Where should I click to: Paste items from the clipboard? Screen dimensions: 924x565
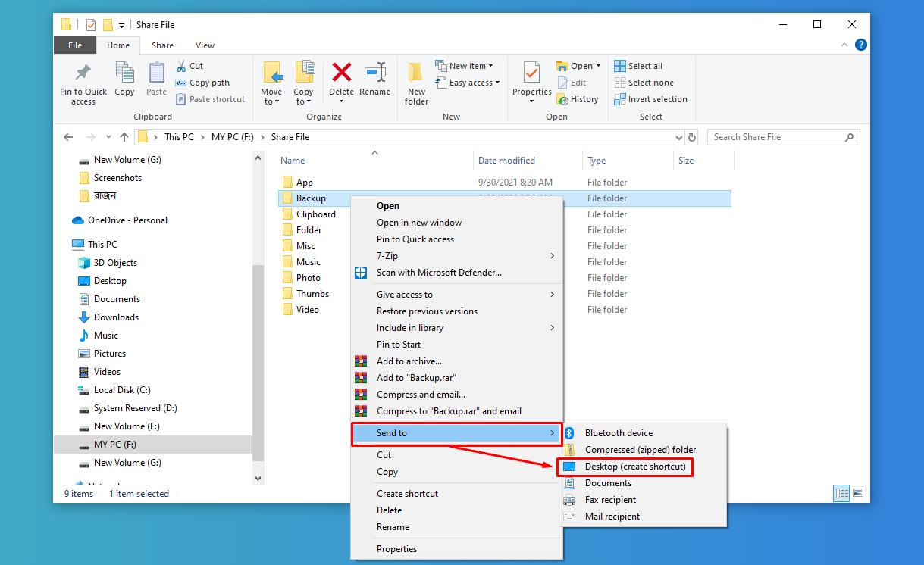pyautogui.click(x=156, y=80)
